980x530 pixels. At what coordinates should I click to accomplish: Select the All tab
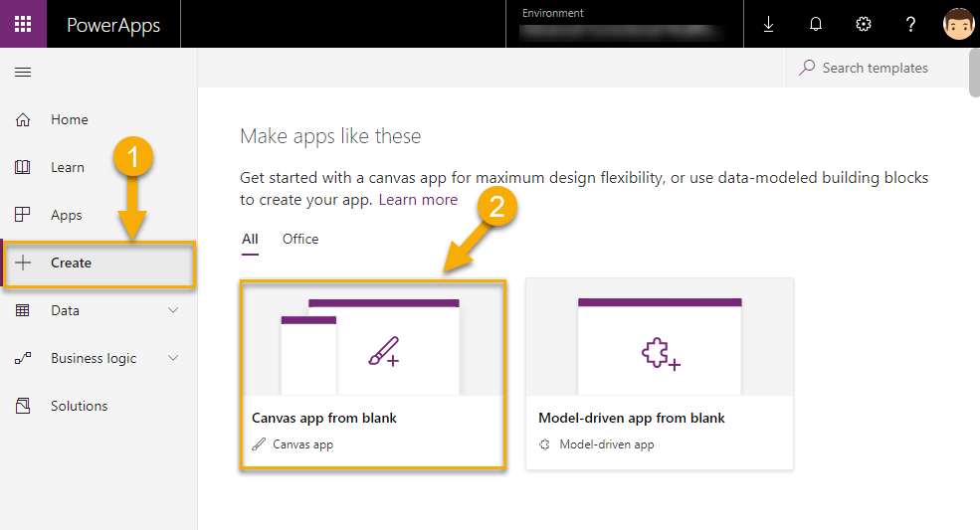(250, 240)
